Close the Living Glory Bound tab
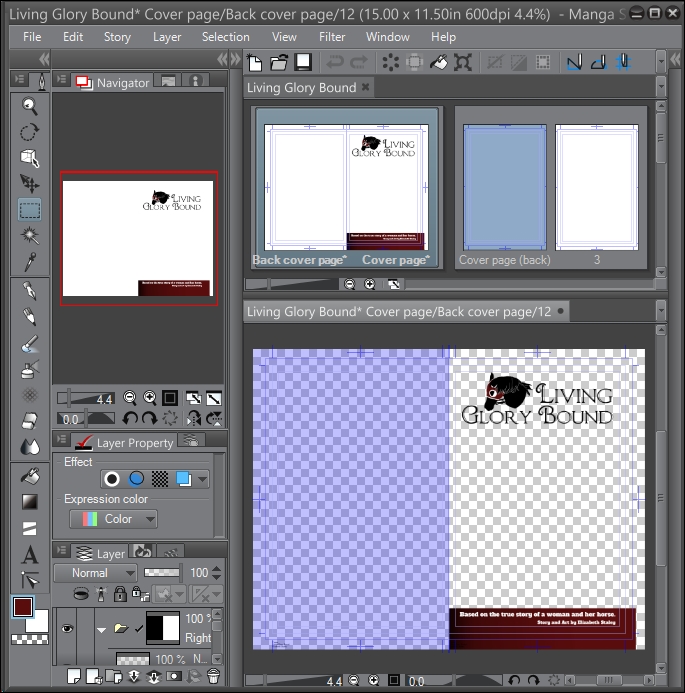The height and width of the screenshot is (693, 685). 365,87
